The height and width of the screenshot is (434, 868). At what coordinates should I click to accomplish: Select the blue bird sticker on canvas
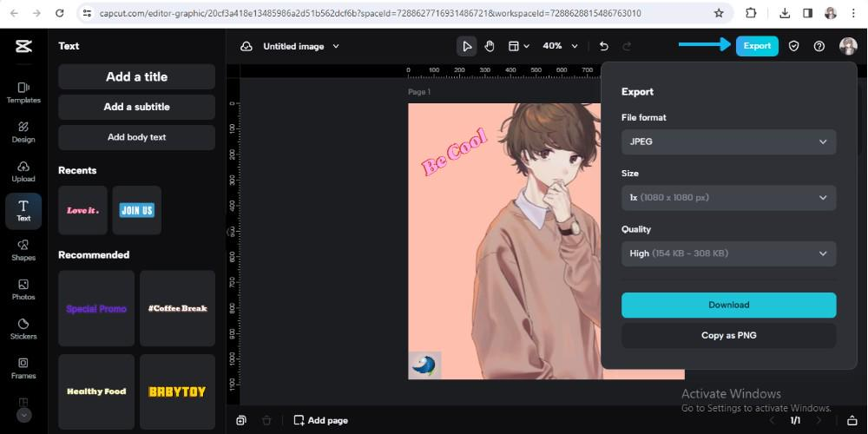[424, 365]
